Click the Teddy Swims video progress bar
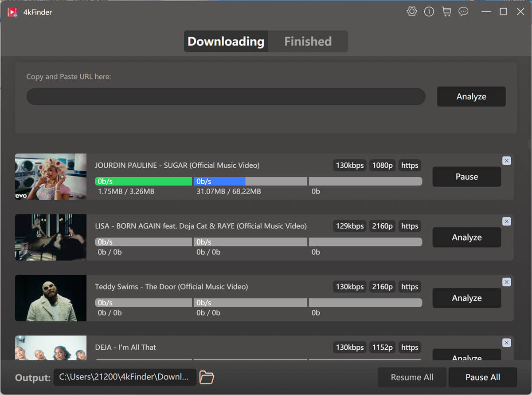532x395 pixels. click(x=250, y=303)
